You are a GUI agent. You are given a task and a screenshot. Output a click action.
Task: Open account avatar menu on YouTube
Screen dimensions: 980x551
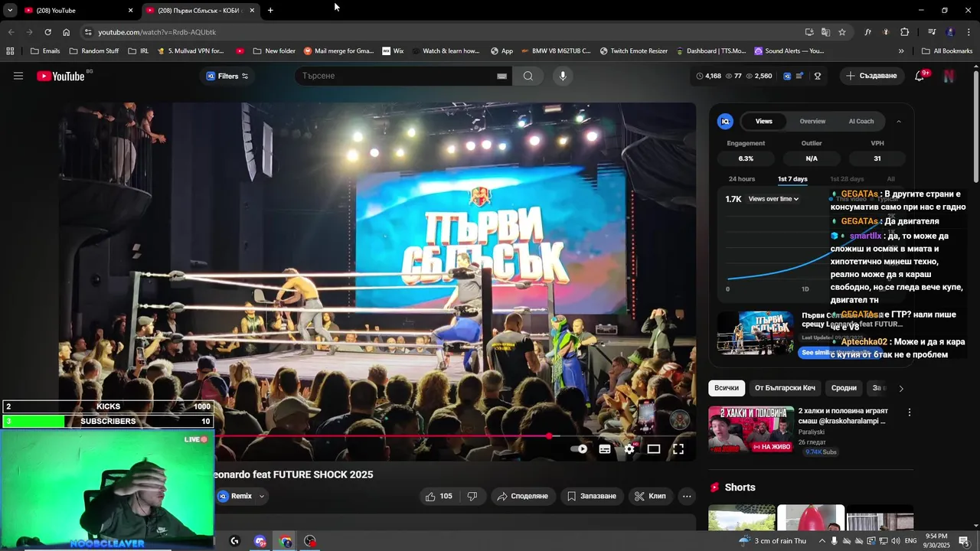point(949,76)
